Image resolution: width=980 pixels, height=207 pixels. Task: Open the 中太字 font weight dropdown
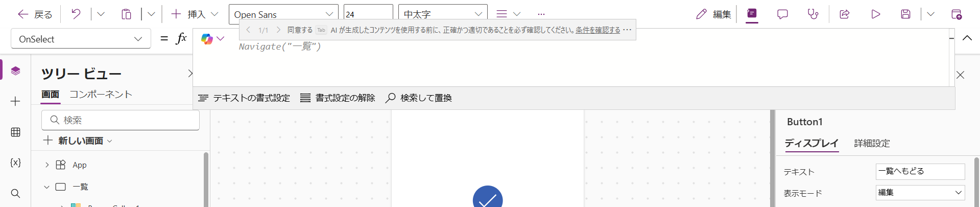[443, 14]
